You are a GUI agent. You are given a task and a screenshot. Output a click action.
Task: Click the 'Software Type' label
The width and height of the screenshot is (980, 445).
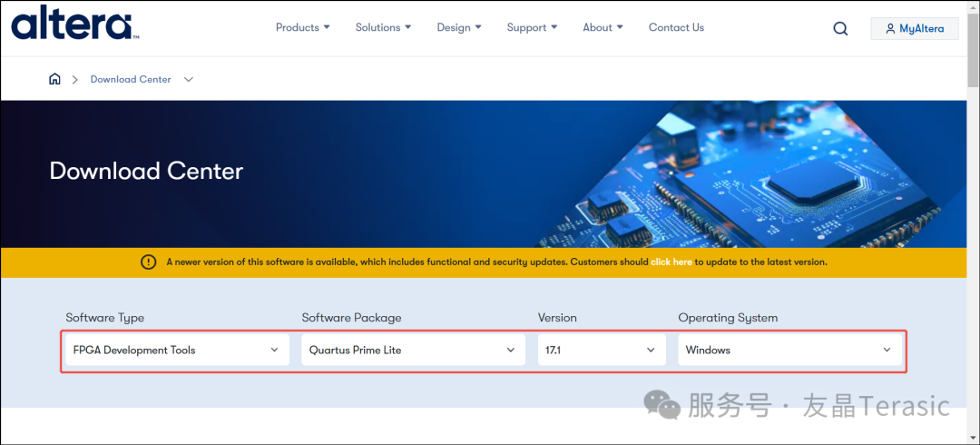point(105,318)
